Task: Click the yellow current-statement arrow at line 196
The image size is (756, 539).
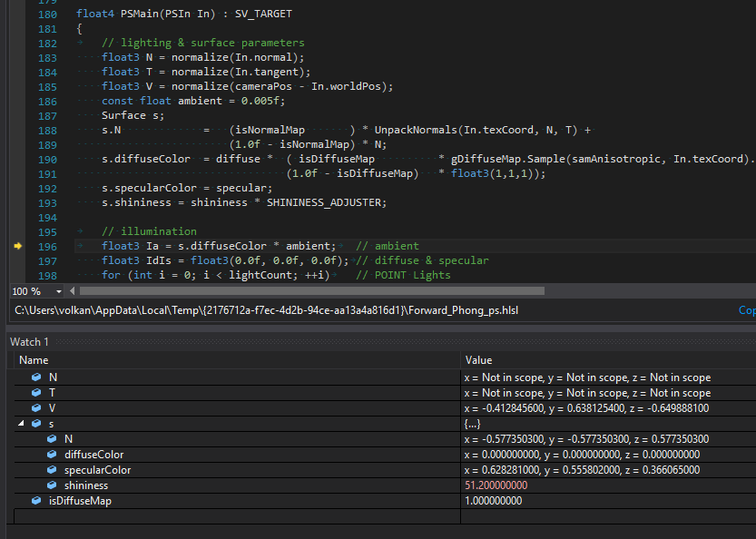Action: click(18, 246)
